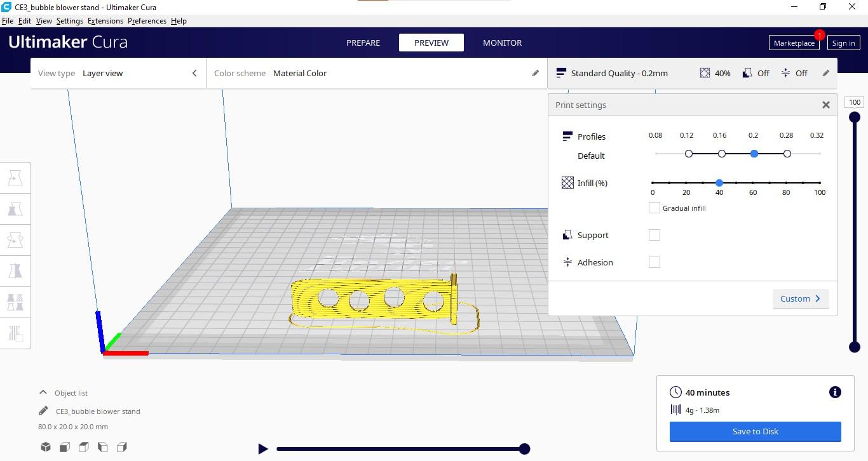
Task: Switch to the MONITOR stage
Action: (502, 43)
